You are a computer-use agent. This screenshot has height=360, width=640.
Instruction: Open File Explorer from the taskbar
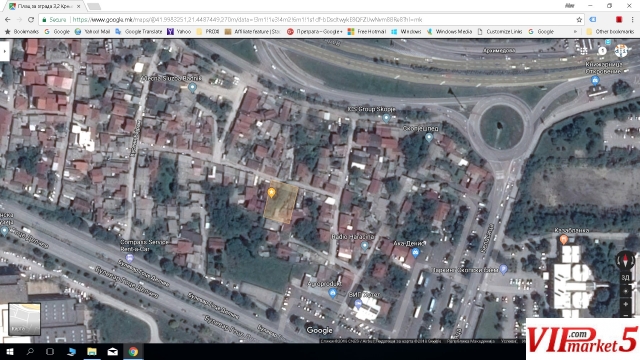coord(91,351)
